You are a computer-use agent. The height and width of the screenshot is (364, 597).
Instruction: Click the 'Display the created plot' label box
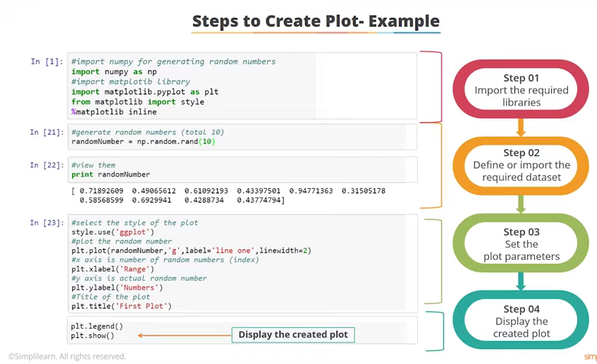(292, 335)
